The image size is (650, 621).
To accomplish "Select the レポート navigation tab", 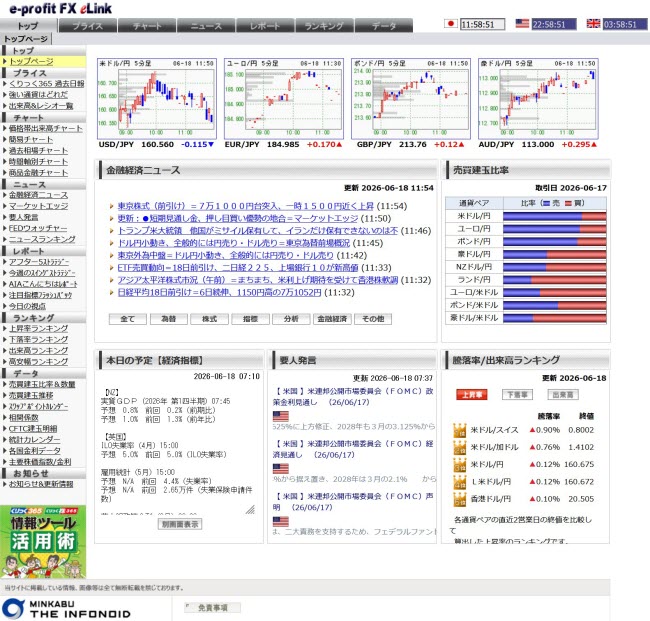I will click(265, 26).
